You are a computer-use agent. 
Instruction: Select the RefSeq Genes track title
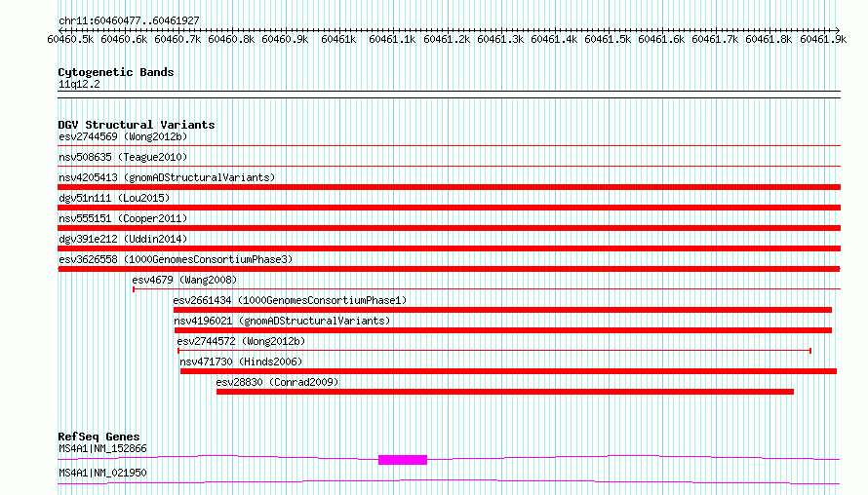point(99,437)
